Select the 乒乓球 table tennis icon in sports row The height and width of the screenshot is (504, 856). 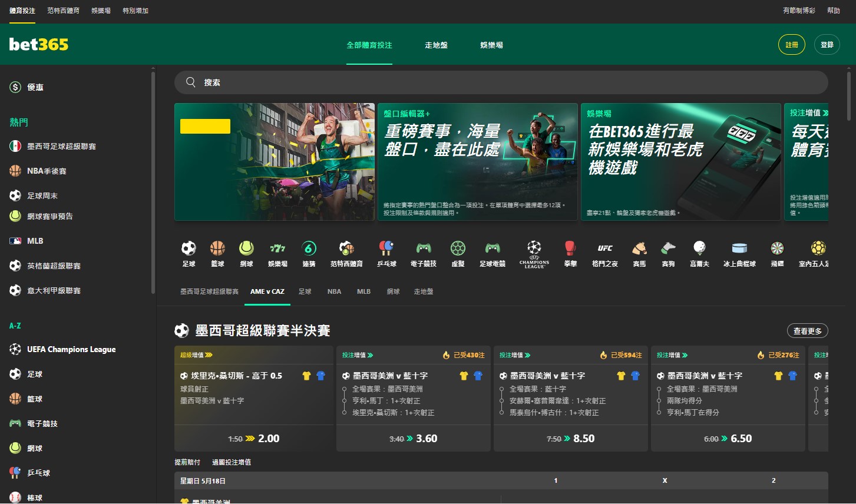coord(386,254)
